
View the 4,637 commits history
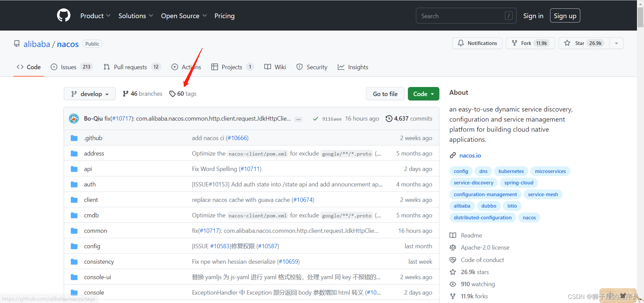pos(409,119)
